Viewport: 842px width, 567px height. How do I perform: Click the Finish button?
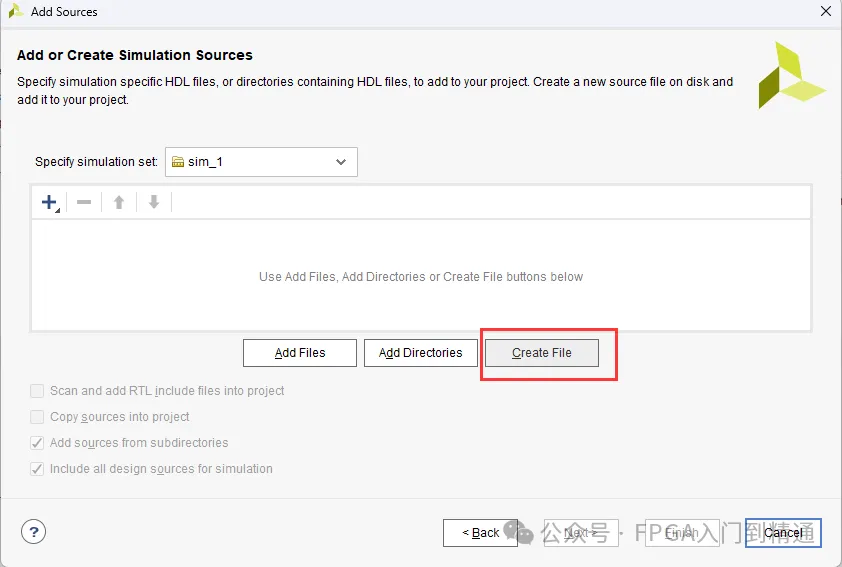(682, 533)
